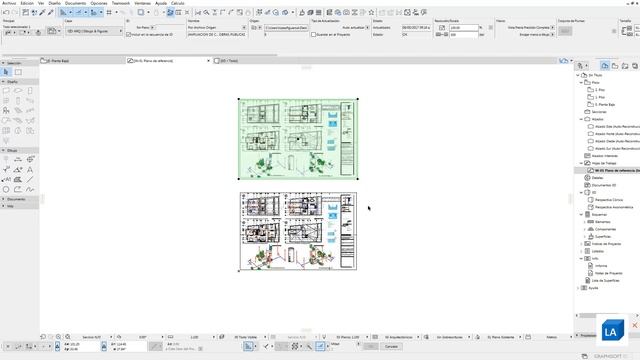Expand the Índices de Proyecto tree node
This screenshot has width=640, height=360.
click(x=581, y=244)
